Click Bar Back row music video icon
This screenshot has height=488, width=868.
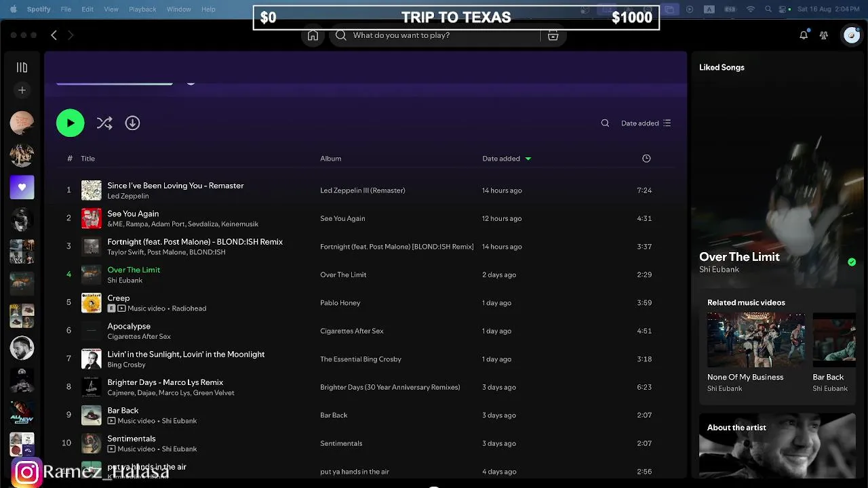tap(111, 421)
